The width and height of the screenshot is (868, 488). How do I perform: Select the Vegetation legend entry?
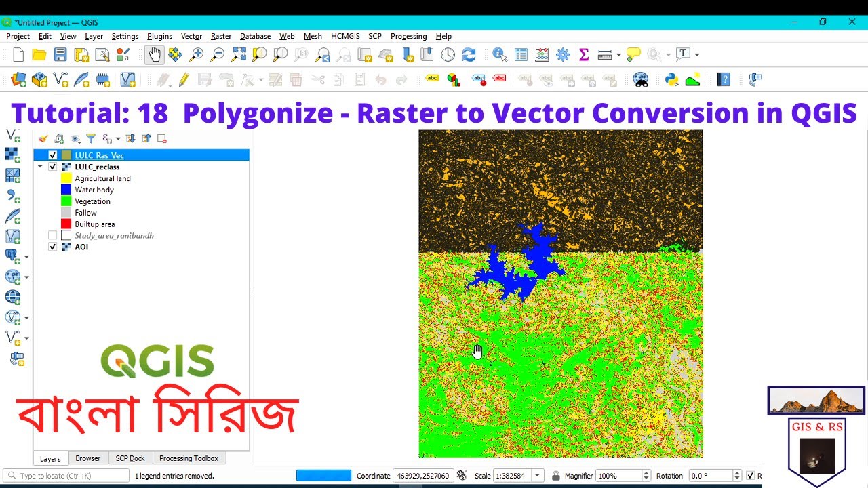pos(92,201)
